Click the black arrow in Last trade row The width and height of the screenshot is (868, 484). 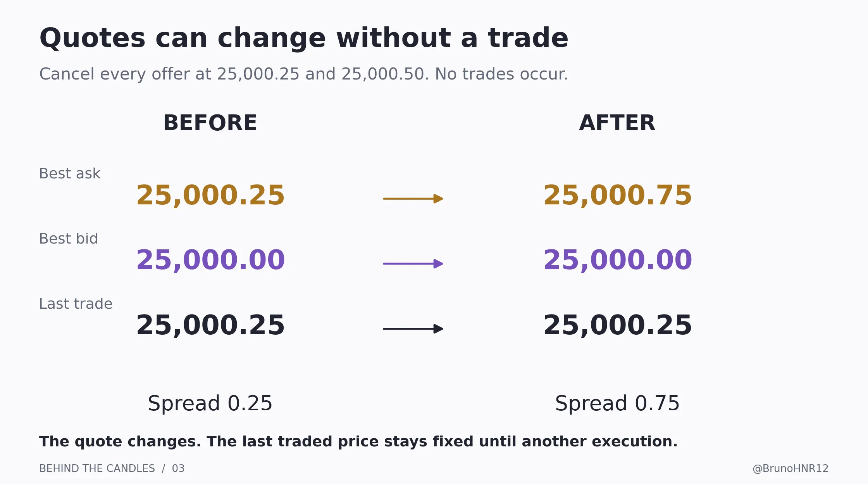pyautogui.click(x=413, y=329)
